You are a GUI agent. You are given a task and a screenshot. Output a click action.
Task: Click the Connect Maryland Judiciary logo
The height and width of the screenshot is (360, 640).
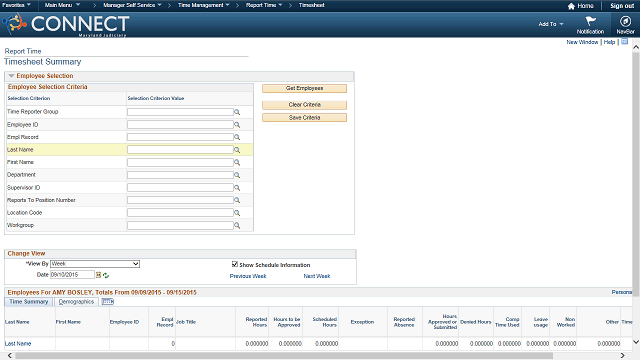[67, 24]
